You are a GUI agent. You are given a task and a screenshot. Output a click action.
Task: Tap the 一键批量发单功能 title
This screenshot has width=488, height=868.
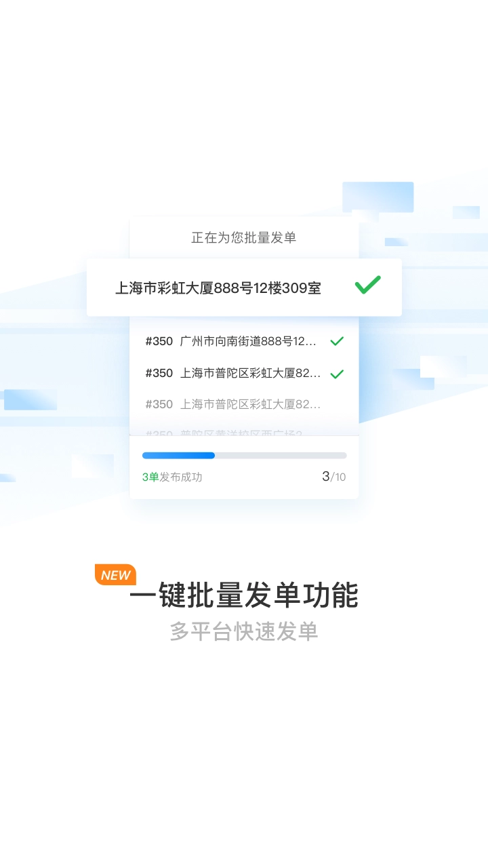click(244, 595)
